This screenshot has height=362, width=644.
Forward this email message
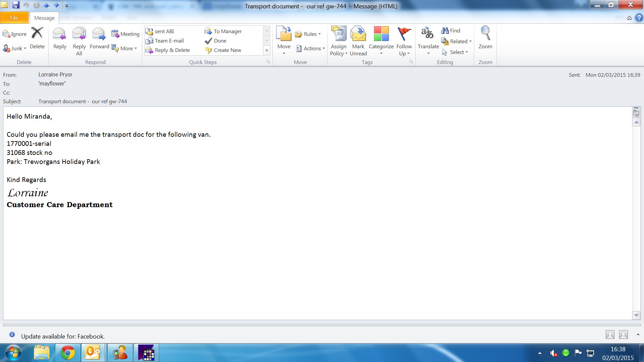pyautogui.click(x=99, y=35)
